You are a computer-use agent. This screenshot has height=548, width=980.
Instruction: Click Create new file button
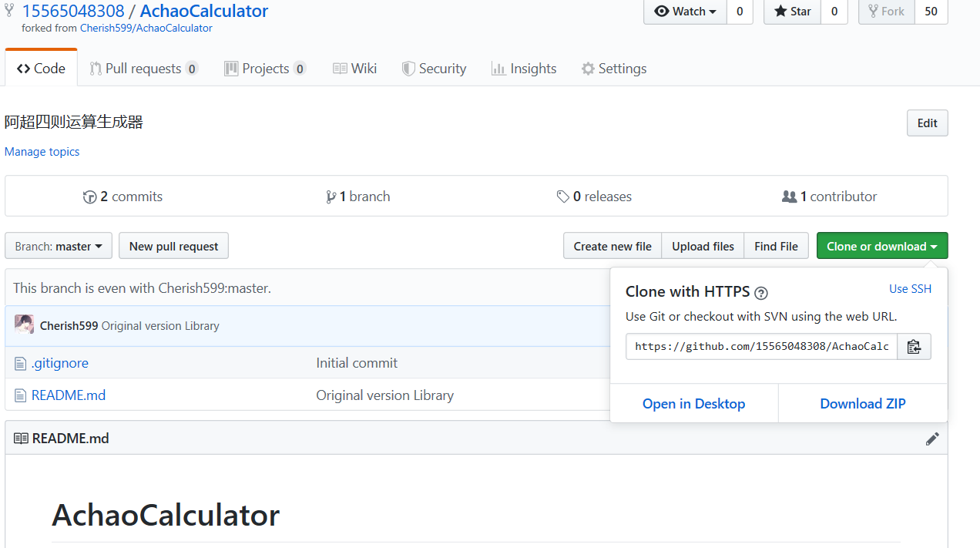[612, 247]
